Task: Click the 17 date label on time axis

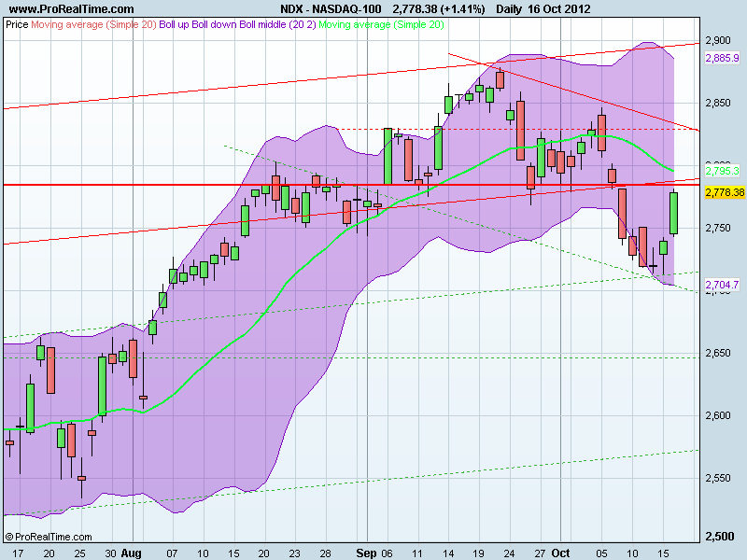Action: [18, 553]
